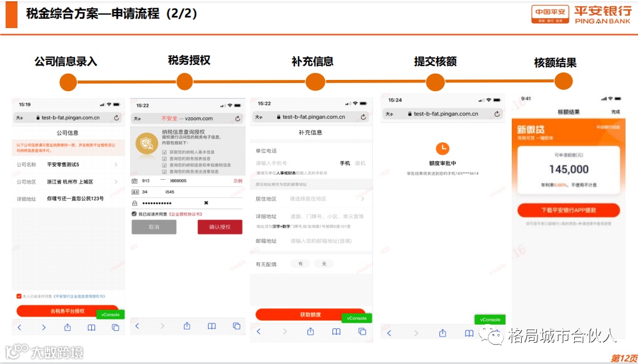Reload the 额度审批中 phone page
The height and width of the screenshot is (364, 638).
coord(497,114)
